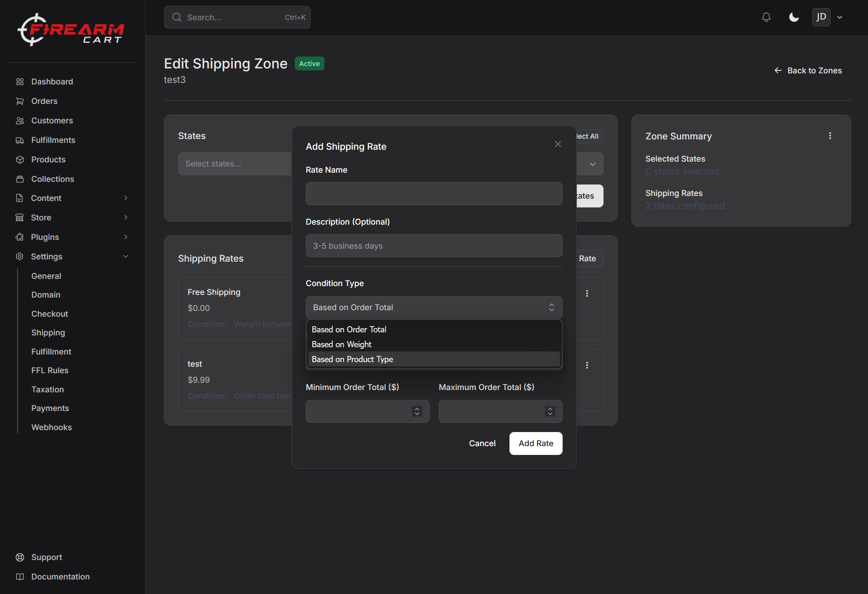Image resolution: width=868 pixels, height=594 pixels.
Task: Click the Fulfillments truck icon
Action: coord(20,140)
